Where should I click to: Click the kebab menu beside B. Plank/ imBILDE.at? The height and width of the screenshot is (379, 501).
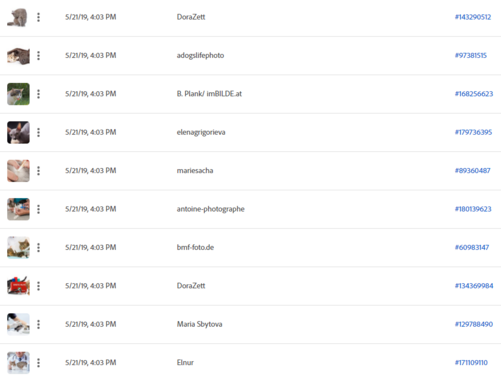pyautogui.click(x=39, y=94)
